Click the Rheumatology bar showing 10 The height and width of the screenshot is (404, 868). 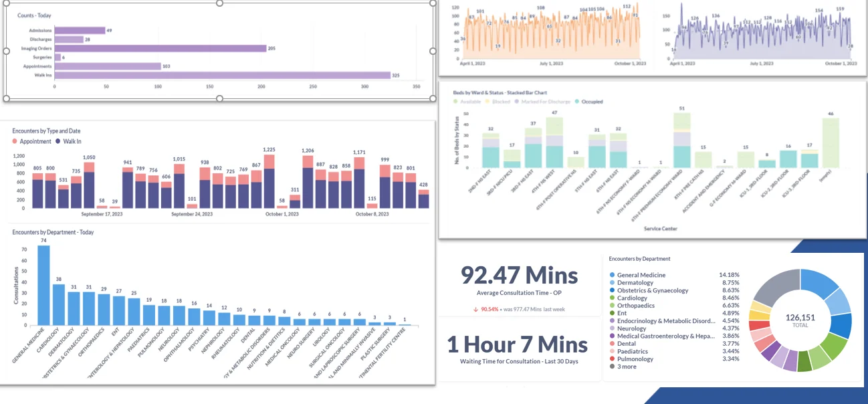click(239, 320)
